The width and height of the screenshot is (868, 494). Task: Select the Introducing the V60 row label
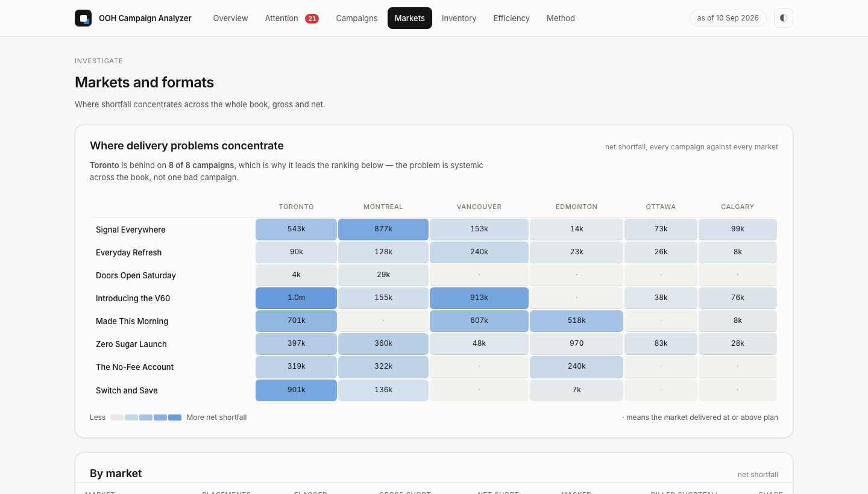pyautogui.click(x=133, y=298)
